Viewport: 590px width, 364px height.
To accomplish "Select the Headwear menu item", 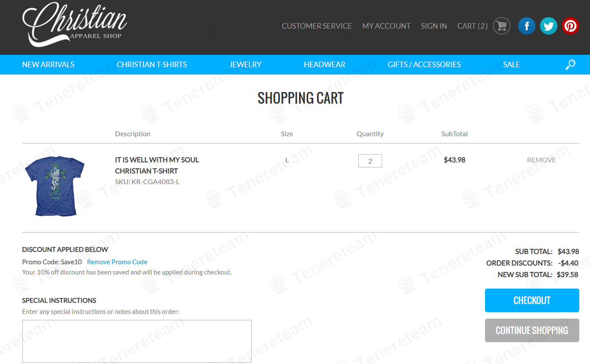I will click(x=324, y=65).
